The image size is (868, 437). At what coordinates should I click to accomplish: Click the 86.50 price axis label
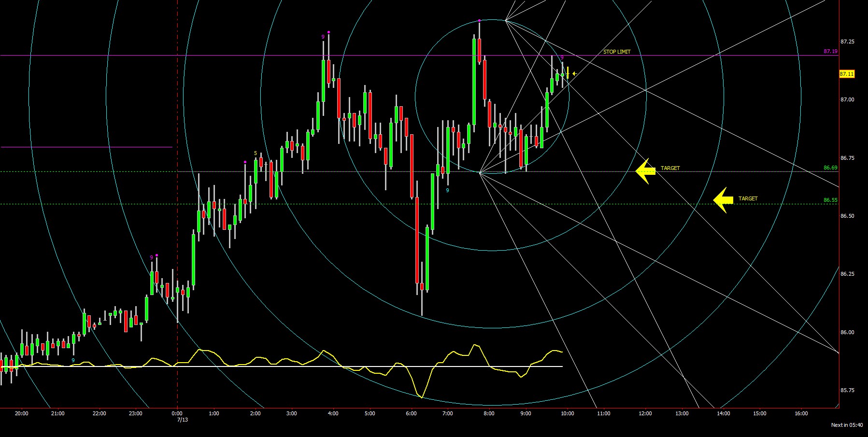point(847,216)
